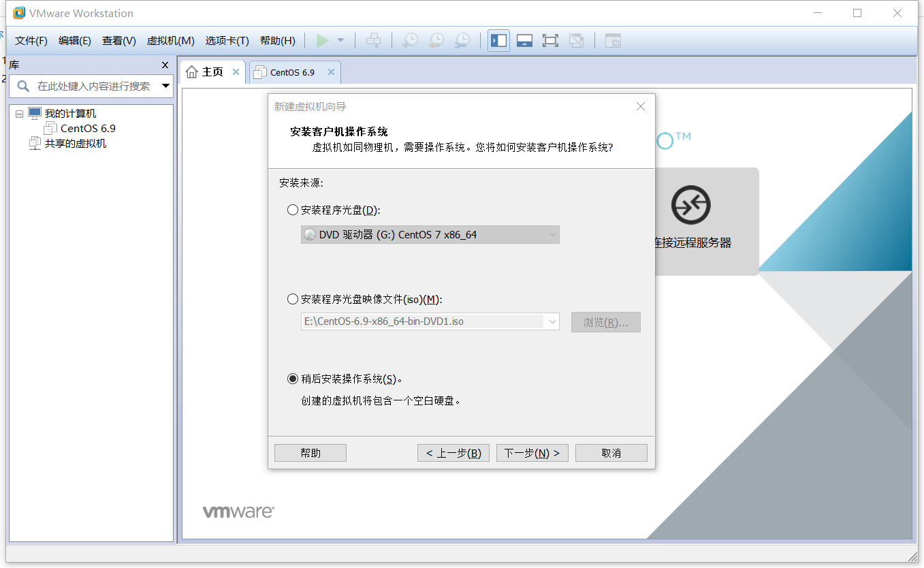Open the library search filter dropdown
The image size is (924, 568).
click(166, 86)
